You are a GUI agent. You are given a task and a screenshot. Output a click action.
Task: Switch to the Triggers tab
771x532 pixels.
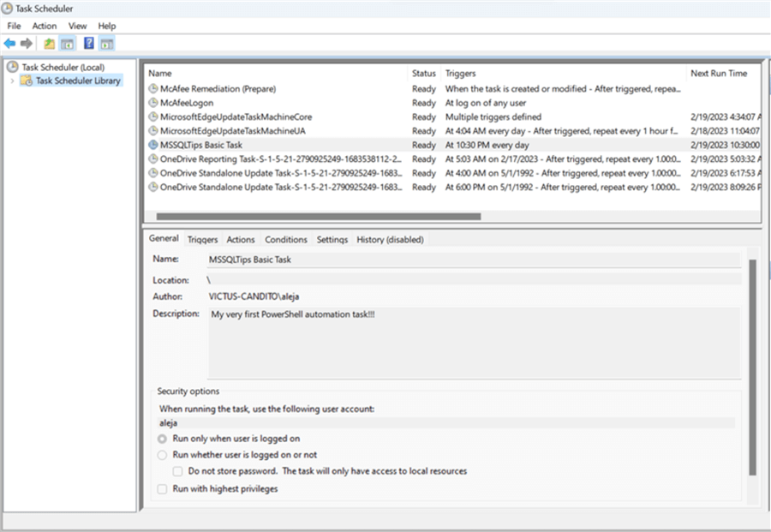202,240
